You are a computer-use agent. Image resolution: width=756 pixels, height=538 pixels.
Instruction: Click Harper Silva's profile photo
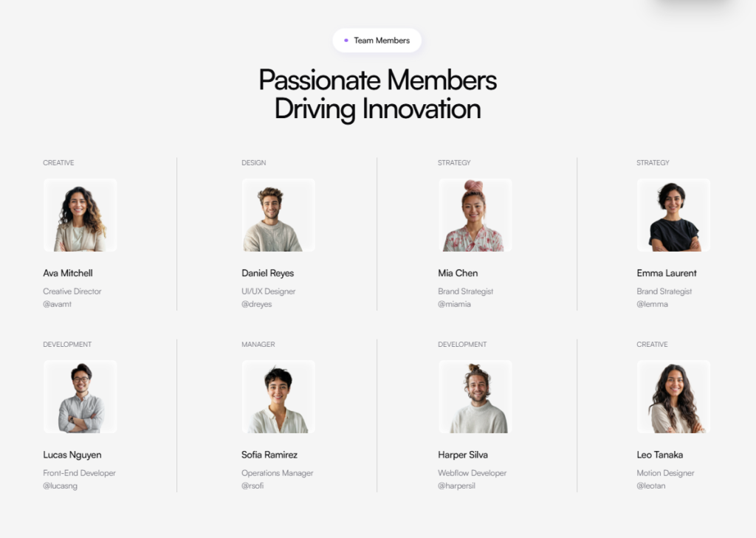pos(475,396)
